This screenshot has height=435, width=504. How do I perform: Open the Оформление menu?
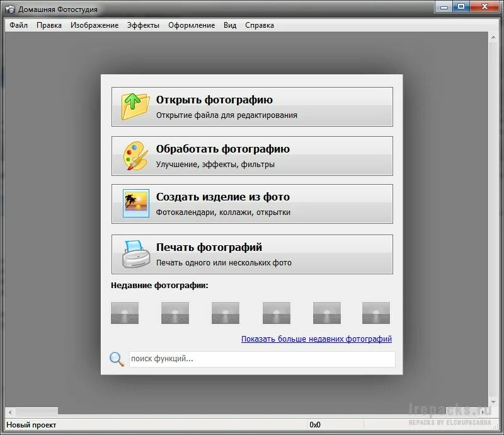[192, 25]
